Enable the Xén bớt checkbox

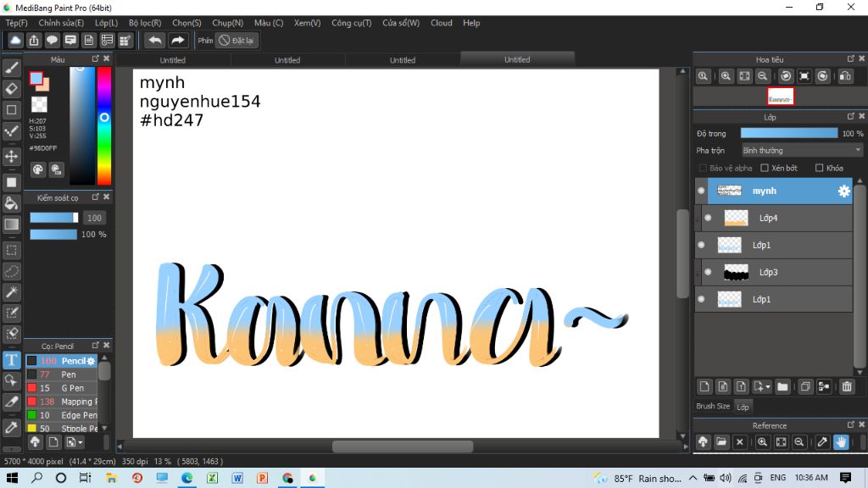(x=765, y=168)
